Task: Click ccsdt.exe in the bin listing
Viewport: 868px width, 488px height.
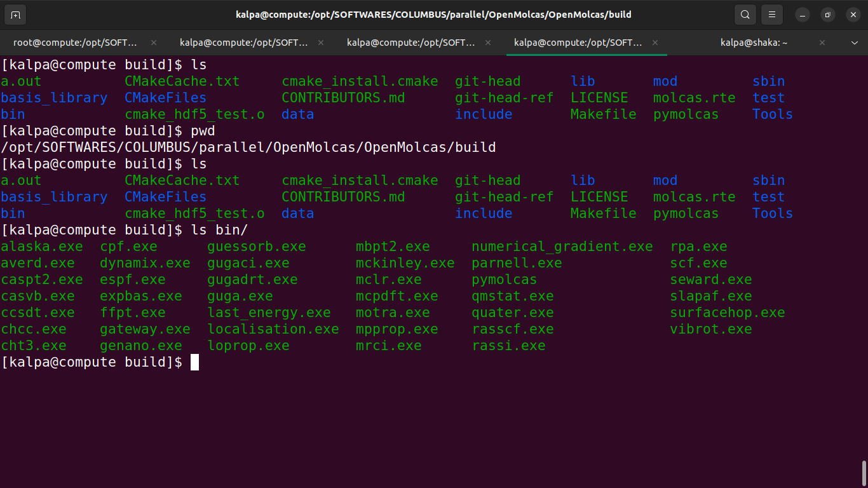Action: 38,313
